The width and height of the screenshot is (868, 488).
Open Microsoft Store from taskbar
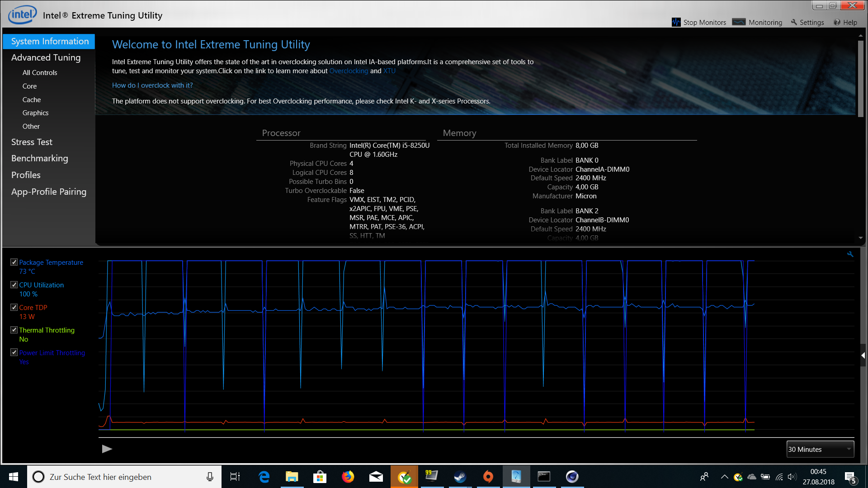click(x=320, y=477)
